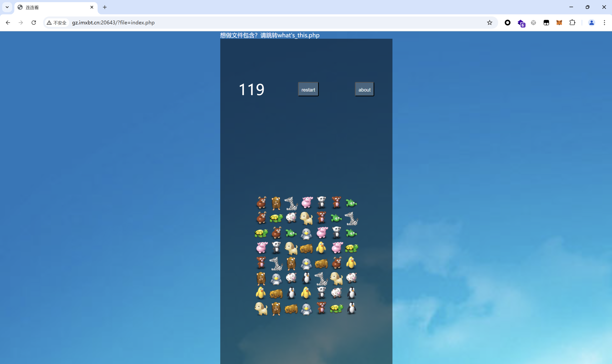
Task: Open a new browser tab
Action: coord(105,7)
